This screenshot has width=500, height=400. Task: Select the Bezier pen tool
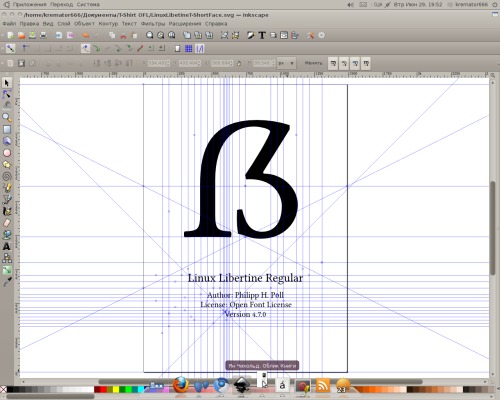pyautogui.click(x=7, y=199)
